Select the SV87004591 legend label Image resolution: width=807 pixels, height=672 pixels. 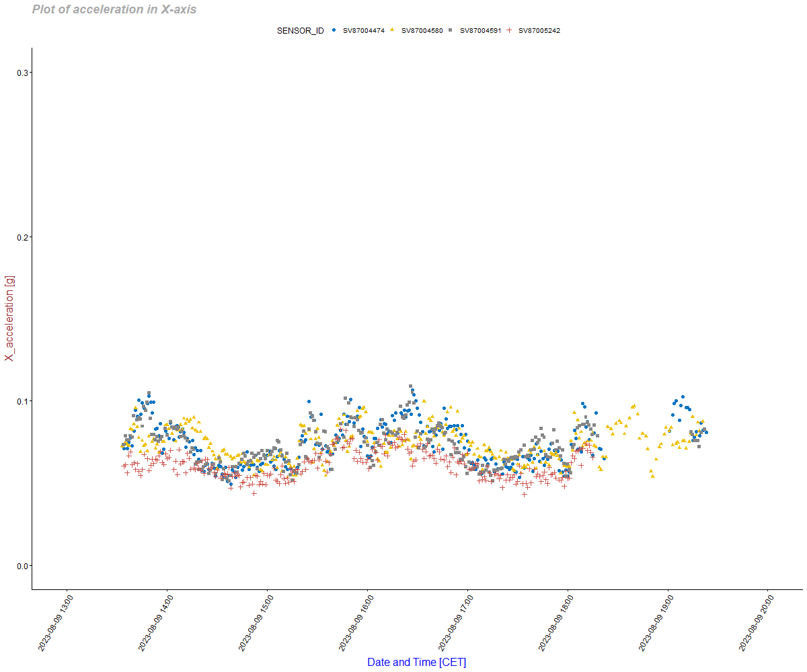tap(480, 31)
